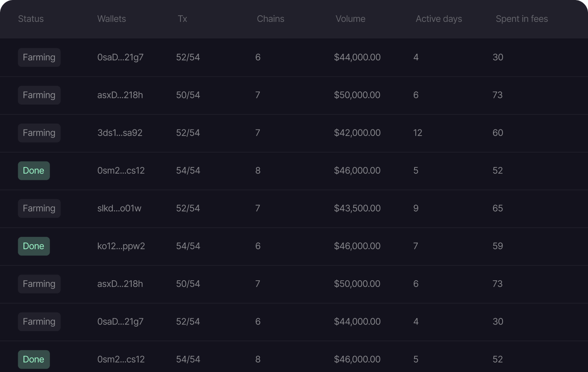Sort by Spent in fees header
588x372 pixels.
522,19
